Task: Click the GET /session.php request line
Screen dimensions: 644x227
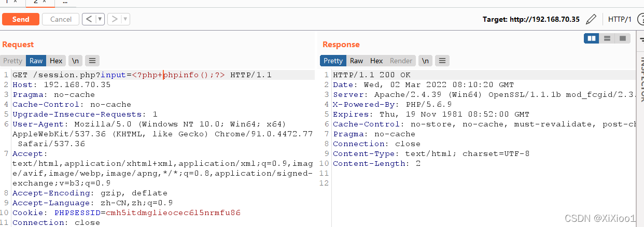Action: (x=142, y=75)
